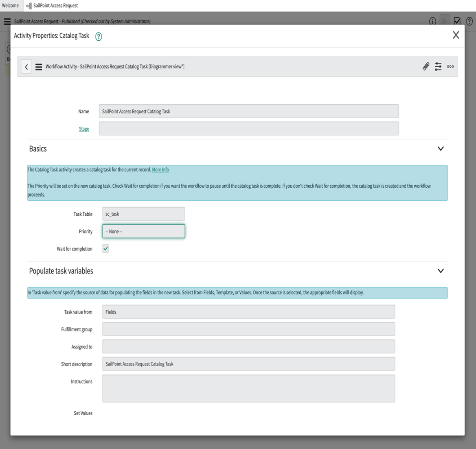Open the help icon in background workflow header
The width and height of the screenshot is (476, 449).
pos(469,21)
